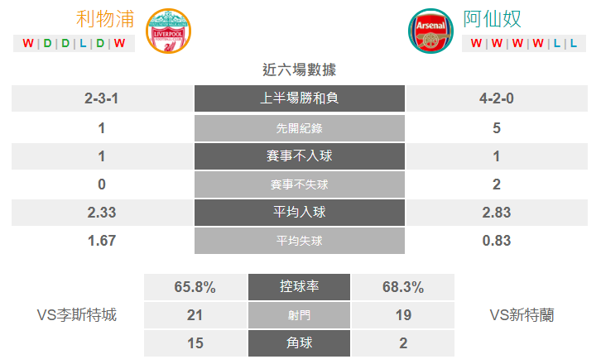Click the 先開紀錄 stat label
Viewport: 601px width, 364px height.
click(x=300, y=128)
